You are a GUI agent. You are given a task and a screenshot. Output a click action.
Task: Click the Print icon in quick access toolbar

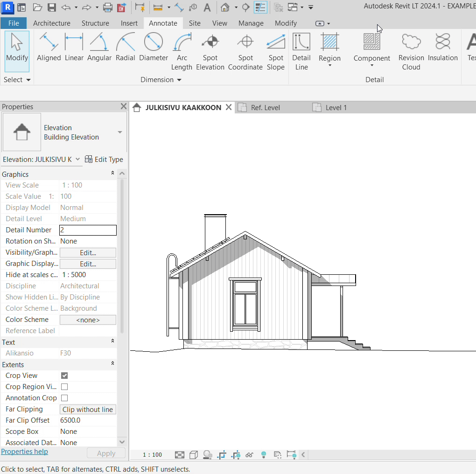coord(108,7)
